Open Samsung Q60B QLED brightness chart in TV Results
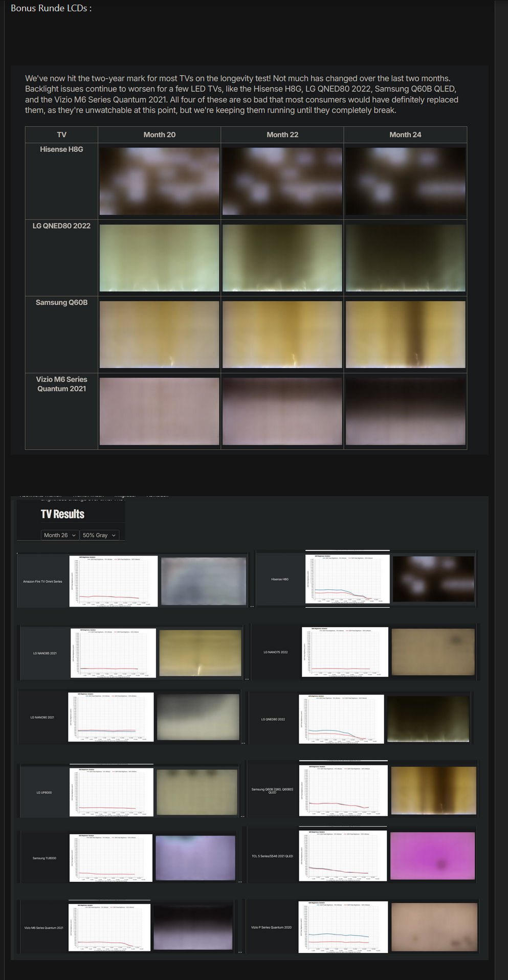Image resolution: width=508 pixels, height=980 pixels. click(x=343, y=791)
